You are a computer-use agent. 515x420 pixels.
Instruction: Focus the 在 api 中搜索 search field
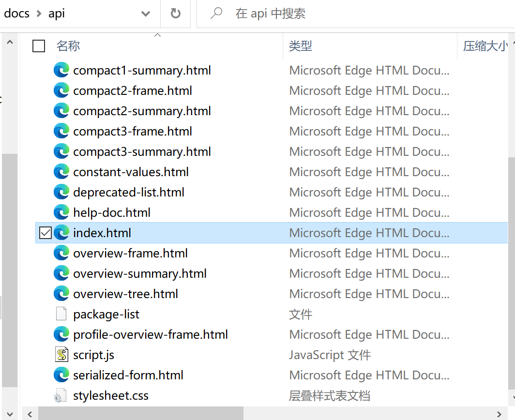356,14
